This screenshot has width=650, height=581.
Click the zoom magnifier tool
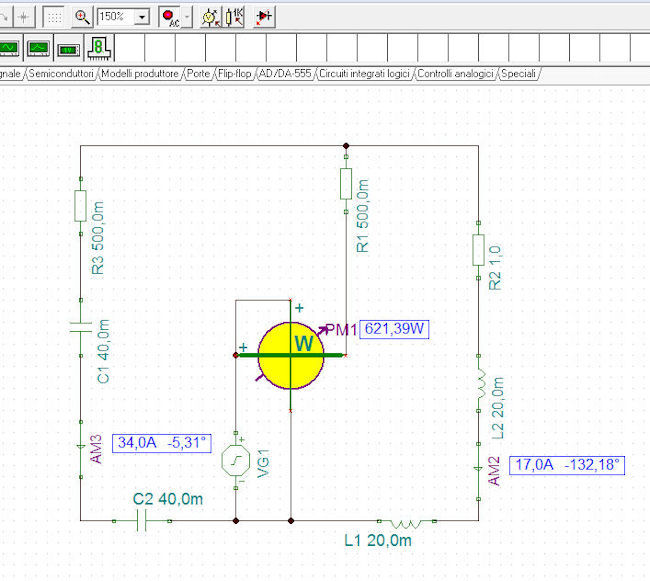click(83, 17)
